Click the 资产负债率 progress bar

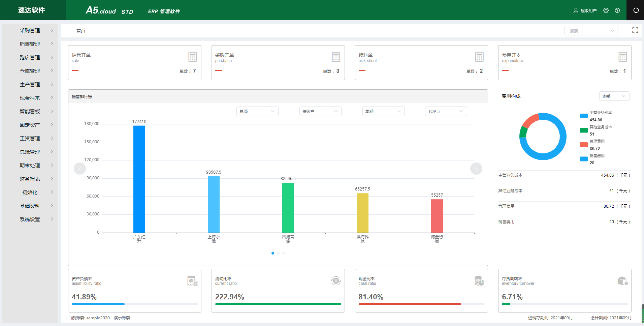click(134, 304)
